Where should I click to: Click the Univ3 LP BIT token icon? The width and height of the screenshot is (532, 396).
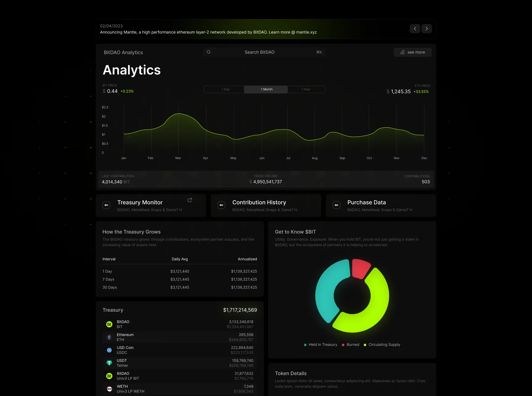(109, 376)
